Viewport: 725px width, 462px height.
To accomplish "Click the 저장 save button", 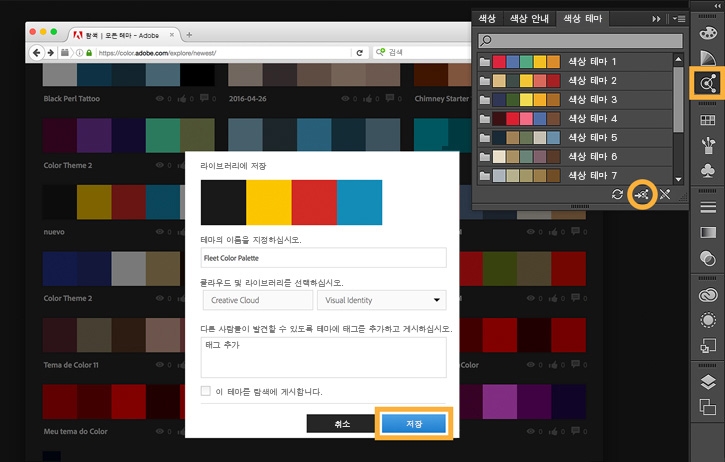I will [x=414, y=424].
